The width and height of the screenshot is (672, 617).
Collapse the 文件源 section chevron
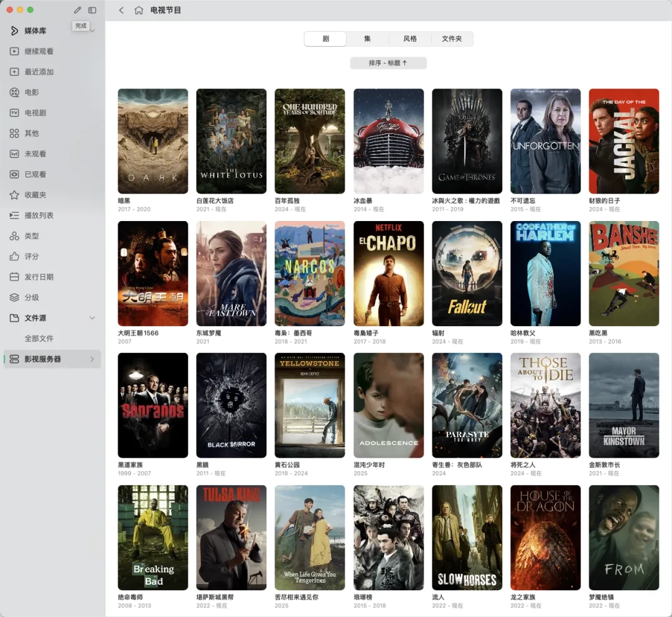point(92,318)
